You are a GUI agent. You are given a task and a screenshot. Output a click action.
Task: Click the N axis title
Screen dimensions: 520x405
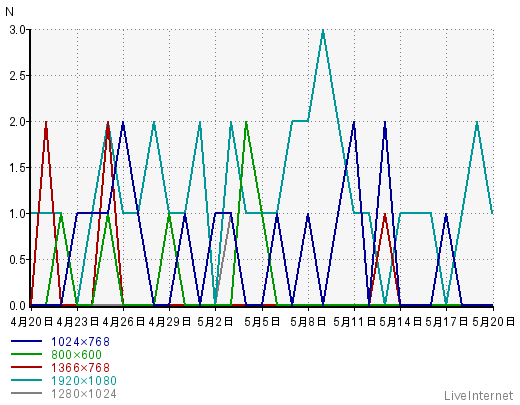tap(9, 12)
